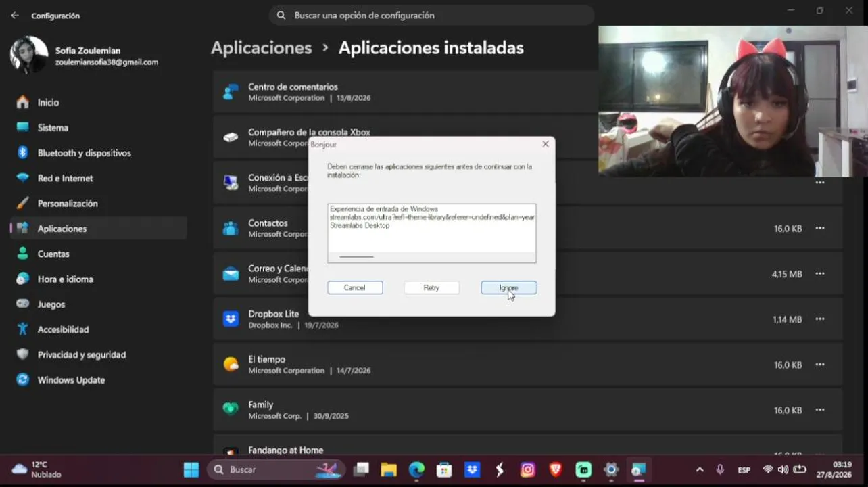Select the Aplicaciones sidebar section
Image resolution: width=868 pixels, height=487 pixels.
99,229
